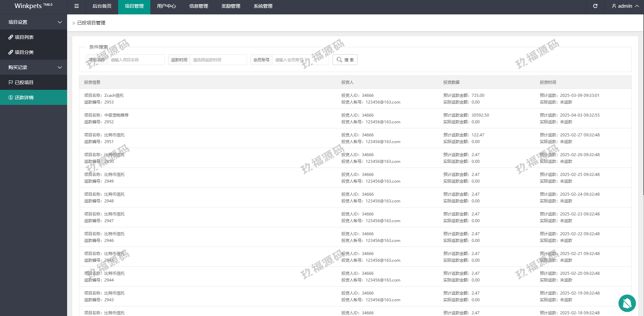Image resolution: width=644 pixels, height=316 pixels.
Task: Go to 奖励管理 in the navigation bar
Action: click(231, 6)
